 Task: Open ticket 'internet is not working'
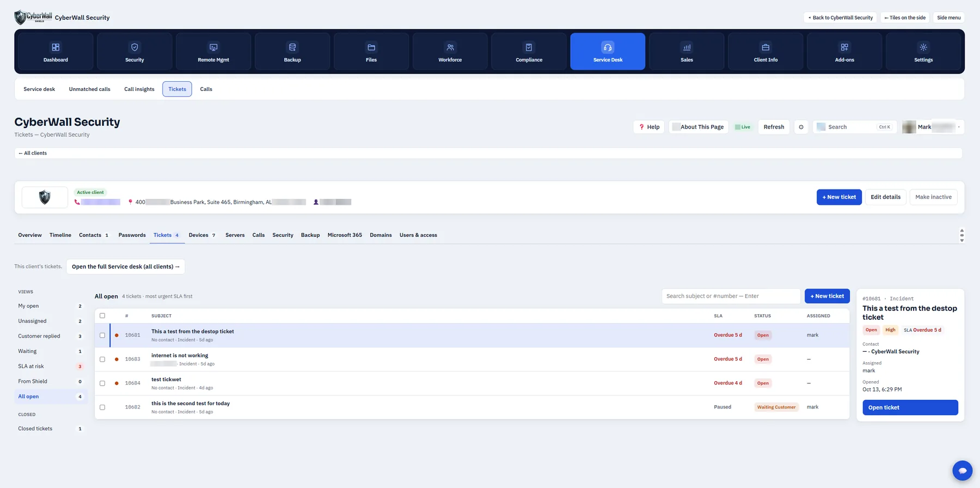180,356
